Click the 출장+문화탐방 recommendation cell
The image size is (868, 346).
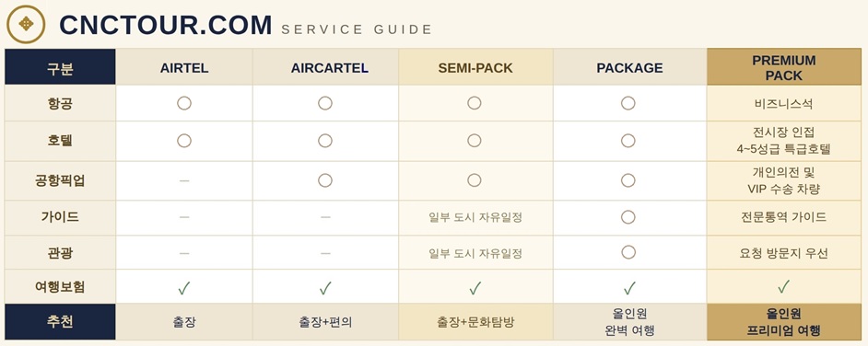pyautogui.click(x=475, y=322)
